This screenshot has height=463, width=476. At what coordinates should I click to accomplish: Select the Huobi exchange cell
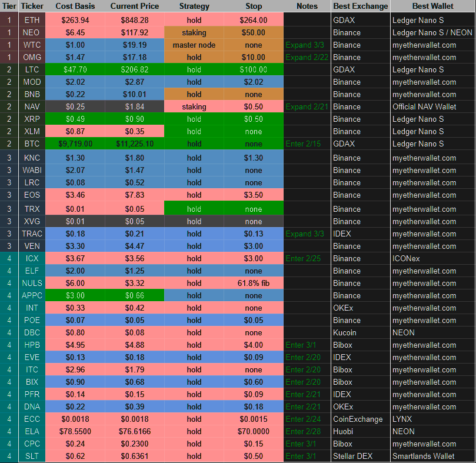360,431
